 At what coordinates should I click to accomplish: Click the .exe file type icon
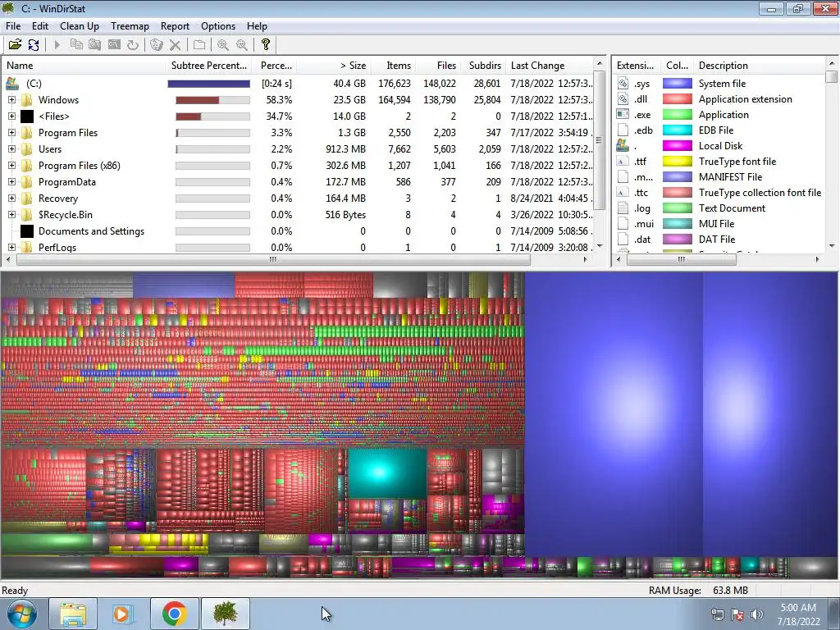[x=623, y=115]
